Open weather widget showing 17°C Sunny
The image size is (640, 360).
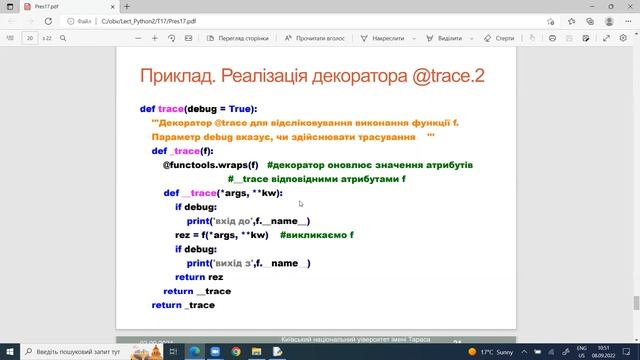(x=491, y=352)
